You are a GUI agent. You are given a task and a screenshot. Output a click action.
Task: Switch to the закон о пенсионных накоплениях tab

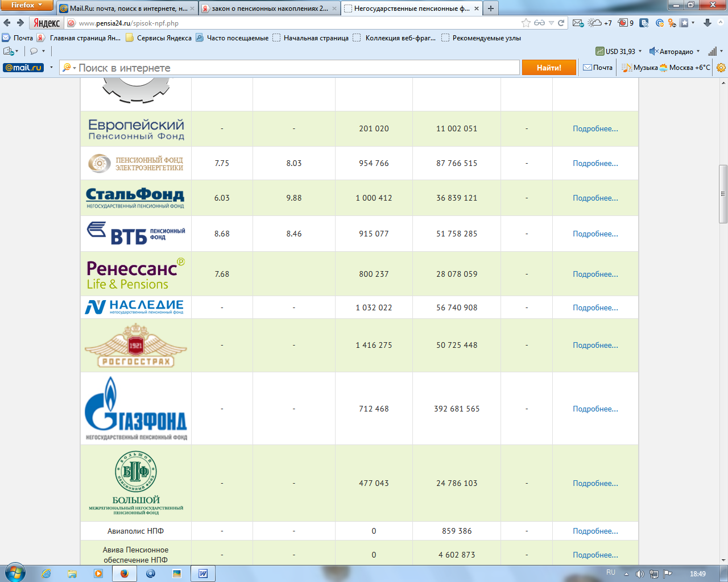270,9
